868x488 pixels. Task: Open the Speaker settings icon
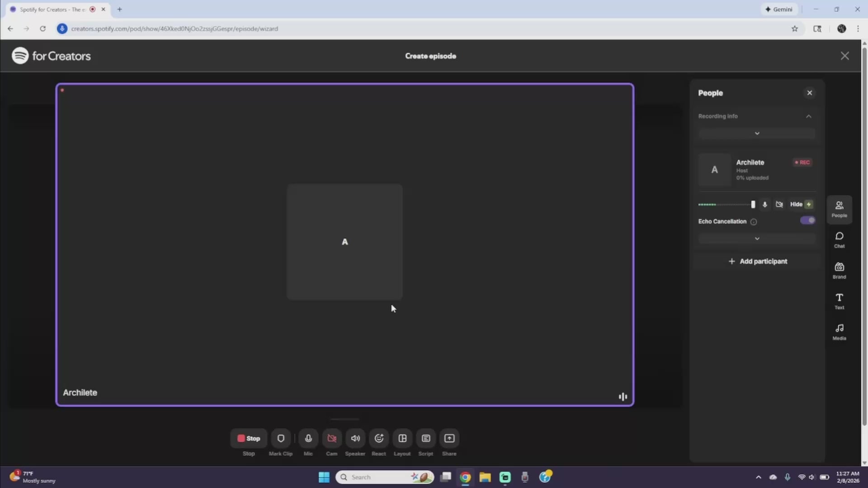[x=355, y=438]
